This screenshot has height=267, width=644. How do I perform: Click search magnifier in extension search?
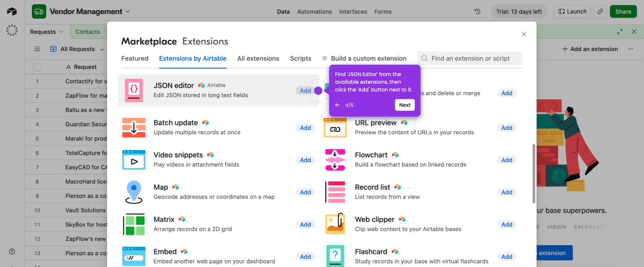click(x=424, y=58)
